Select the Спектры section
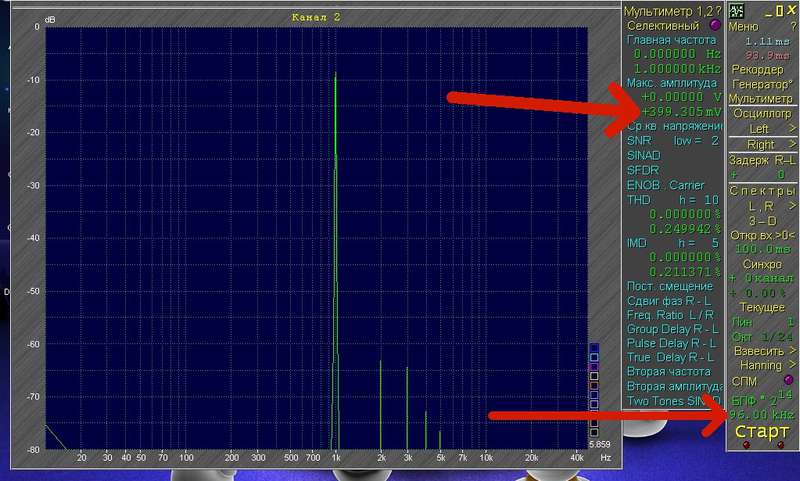The height and width of the screenshot is (481, 800). (762, 191)
